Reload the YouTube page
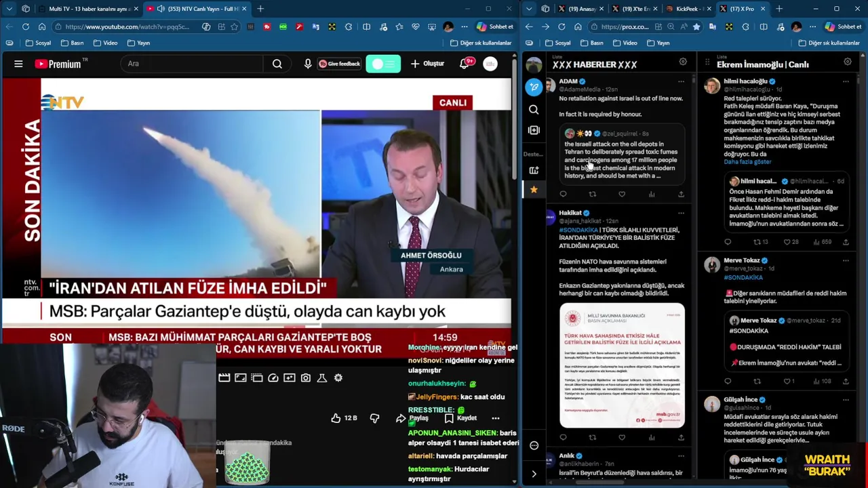The height and width of the screenshot is (488, 868). pos(26,26)
